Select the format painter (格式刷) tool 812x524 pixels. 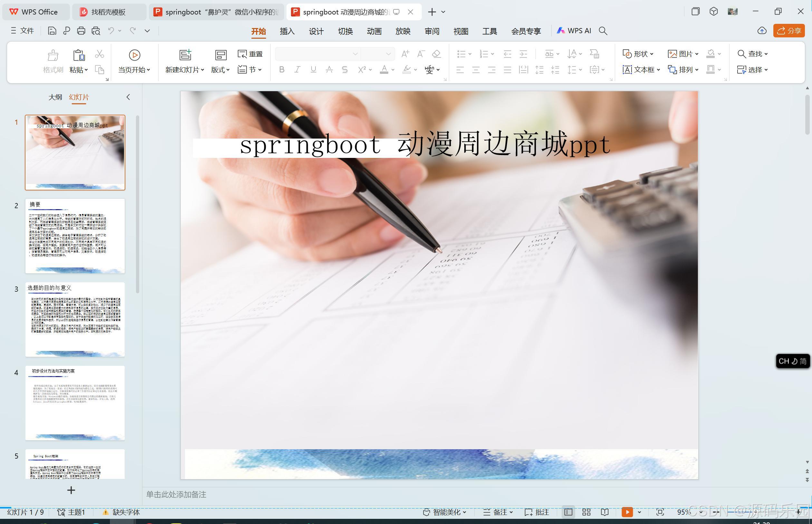pos(53,61)
